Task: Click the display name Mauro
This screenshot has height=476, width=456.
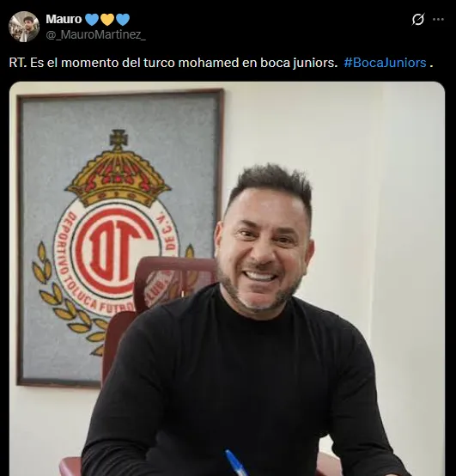Action: pos(64,19)
